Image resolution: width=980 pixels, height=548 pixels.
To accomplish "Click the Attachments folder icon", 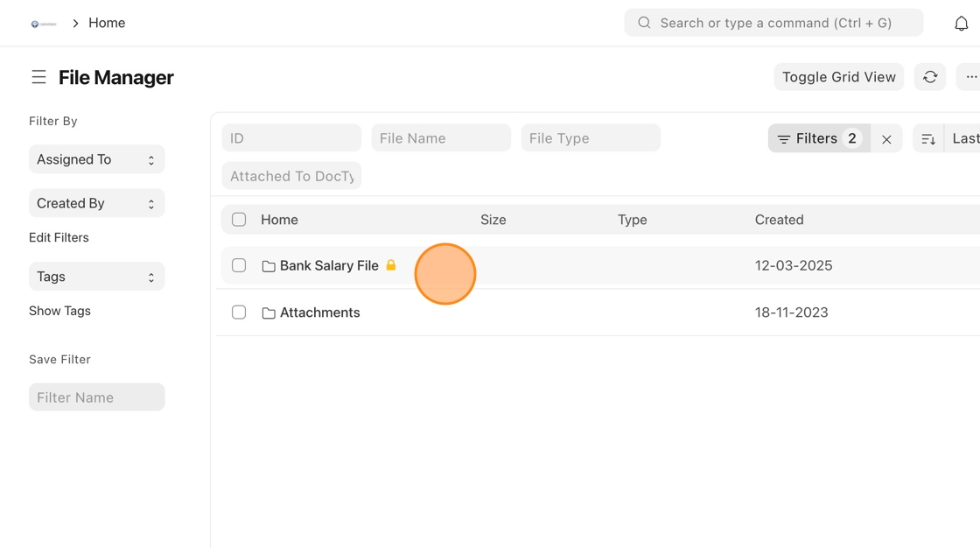I will click(269, 313).
